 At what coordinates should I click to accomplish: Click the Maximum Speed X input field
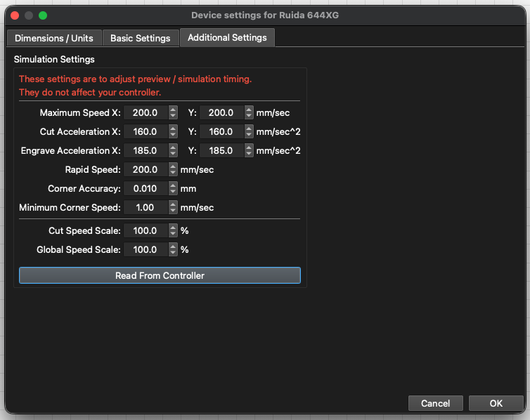point(146,112)
